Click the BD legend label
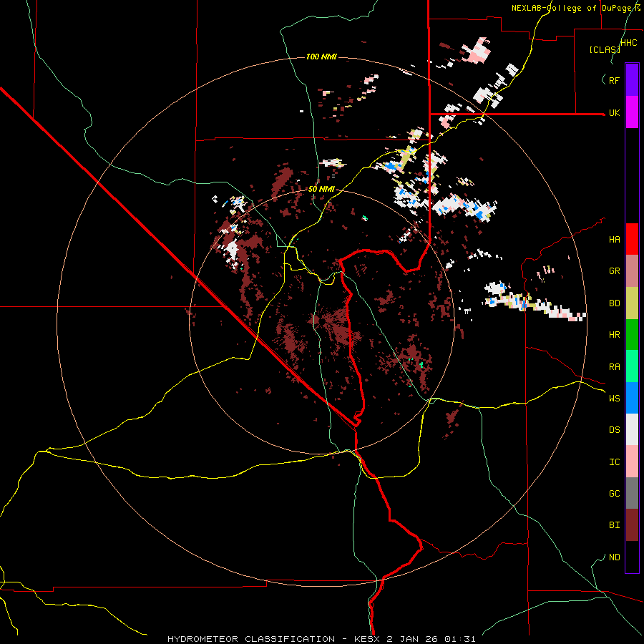644x644 pixels. [x=614, y=303]
